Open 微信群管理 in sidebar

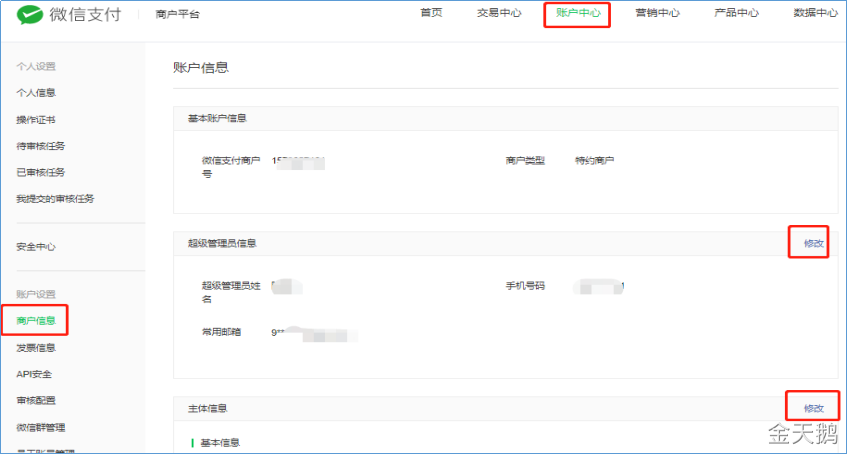41,428
